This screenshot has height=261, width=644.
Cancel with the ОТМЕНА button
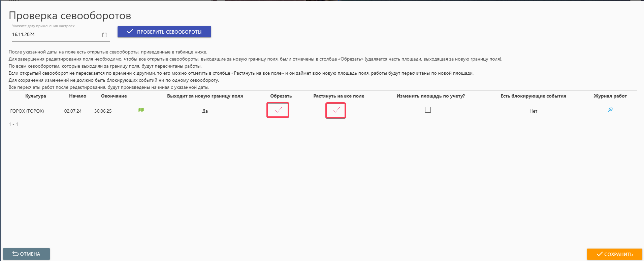26,254
